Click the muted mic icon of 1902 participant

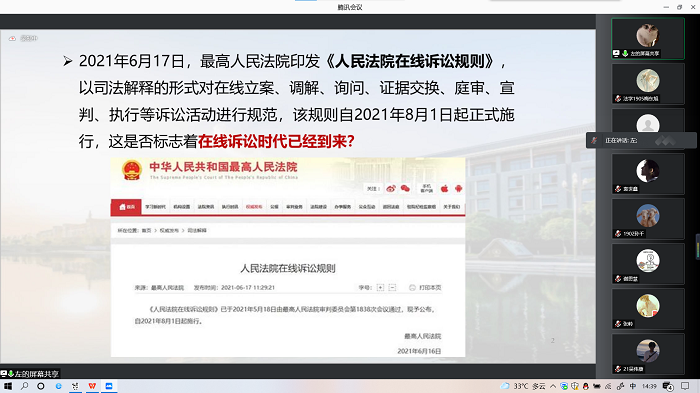point(618,234)
